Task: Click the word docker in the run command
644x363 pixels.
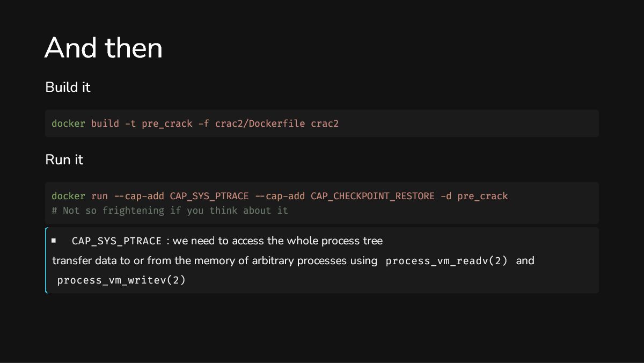Action: [68, 196]
